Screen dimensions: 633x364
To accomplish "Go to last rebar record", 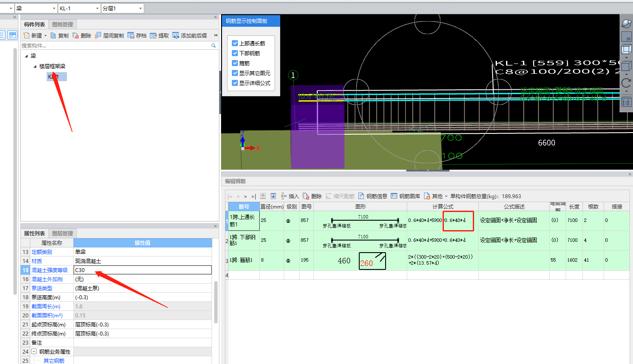I will pos(253,196).
